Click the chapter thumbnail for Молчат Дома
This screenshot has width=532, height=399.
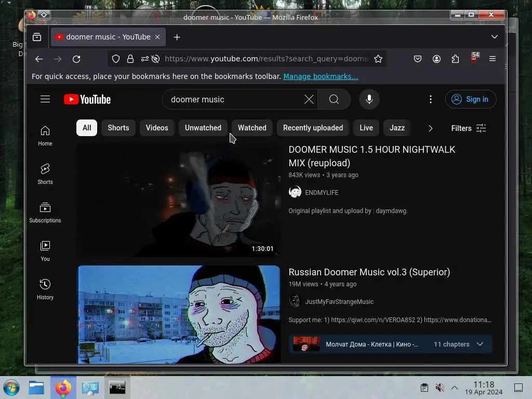(x=307, y=344)
